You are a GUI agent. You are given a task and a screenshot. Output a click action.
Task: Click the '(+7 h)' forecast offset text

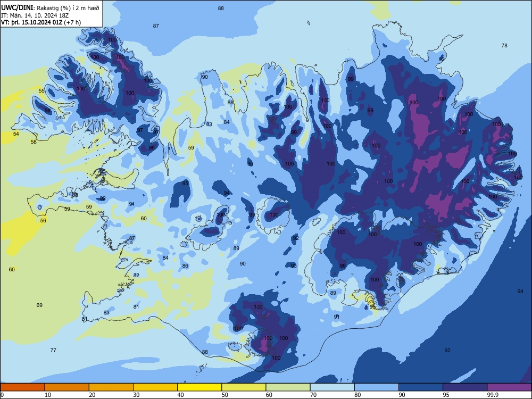point(72,22)
